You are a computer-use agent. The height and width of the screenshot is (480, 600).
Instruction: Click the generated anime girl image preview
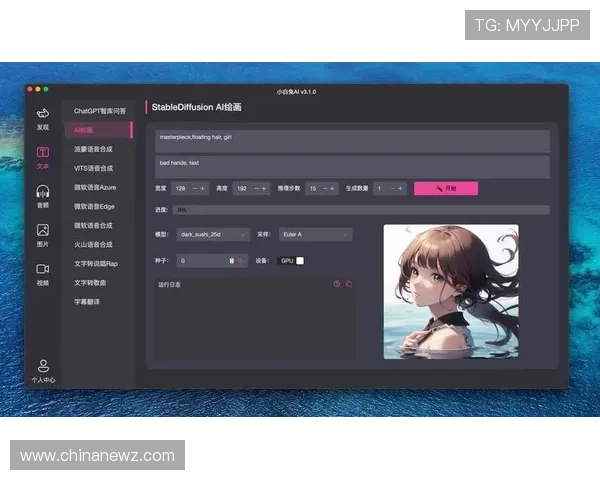451,292
